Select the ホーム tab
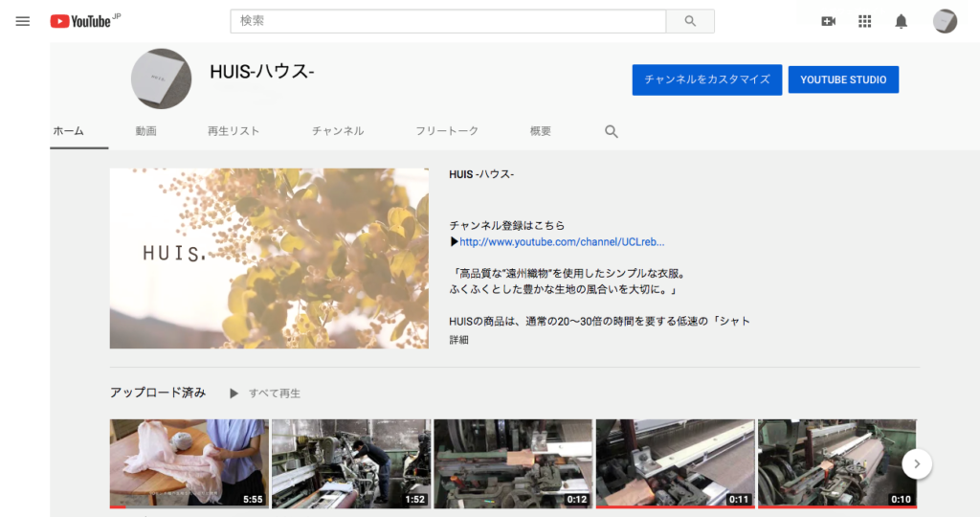 click(x=69, y=131)
